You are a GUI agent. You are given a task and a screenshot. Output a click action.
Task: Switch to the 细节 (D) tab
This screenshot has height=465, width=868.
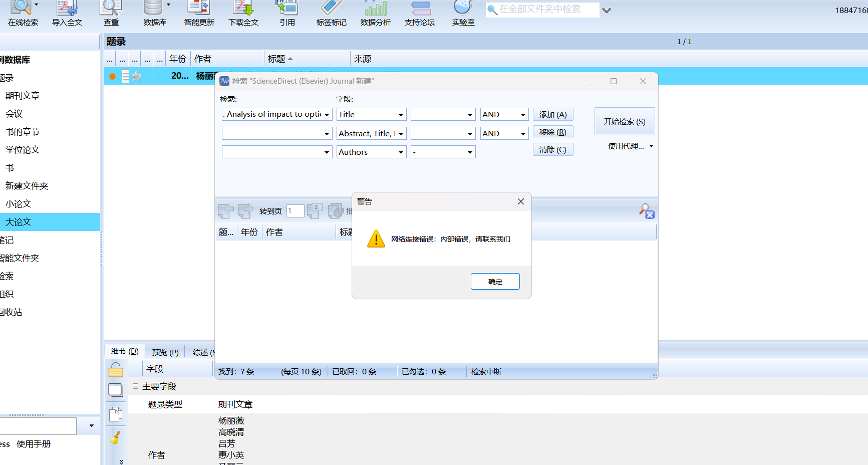[125, 351]
